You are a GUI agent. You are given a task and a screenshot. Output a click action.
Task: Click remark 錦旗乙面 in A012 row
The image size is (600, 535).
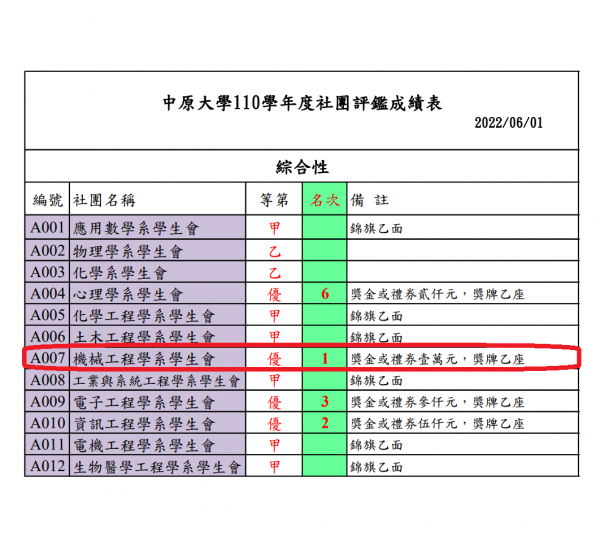(376, 467)
